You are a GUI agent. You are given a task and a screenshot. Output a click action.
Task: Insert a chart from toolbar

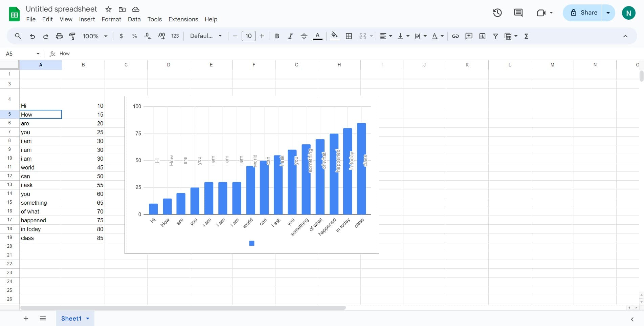pos(482,36)
